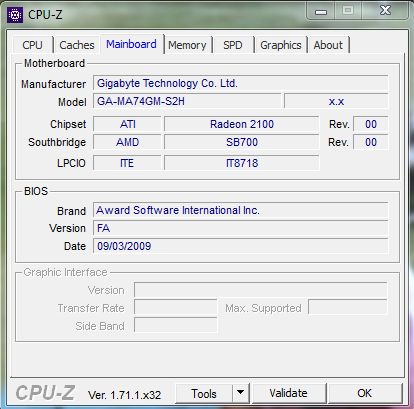Click the BIOS date 09/03/2009
Image resolution: width=414 pixels, height=409 pixels.
[x=241, y=246]
